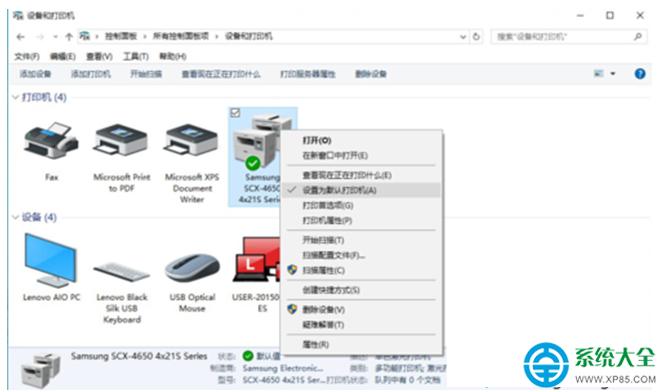Click the Samsung printer thumbnail in details pane
Viewport: 658px width, 390px height.
pos(41,370)
